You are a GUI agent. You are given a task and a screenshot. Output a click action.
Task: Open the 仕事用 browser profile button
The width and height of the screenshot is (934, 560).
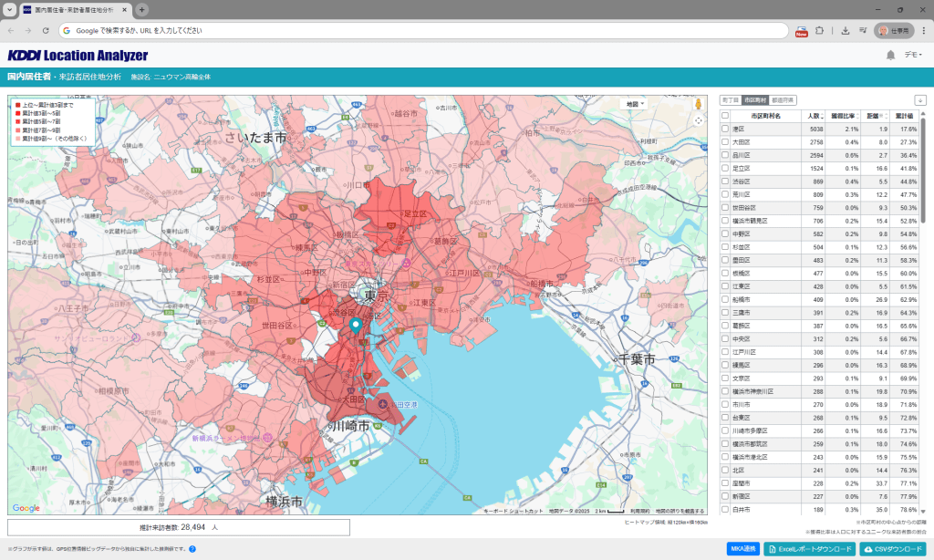[894, 30]
